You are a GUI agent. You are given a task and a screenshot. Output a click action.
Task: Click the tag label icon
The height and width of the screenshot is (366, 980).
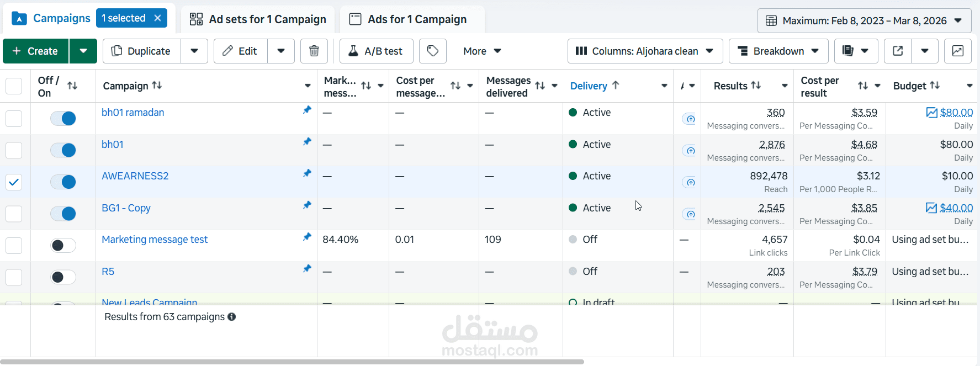[433, 51]
